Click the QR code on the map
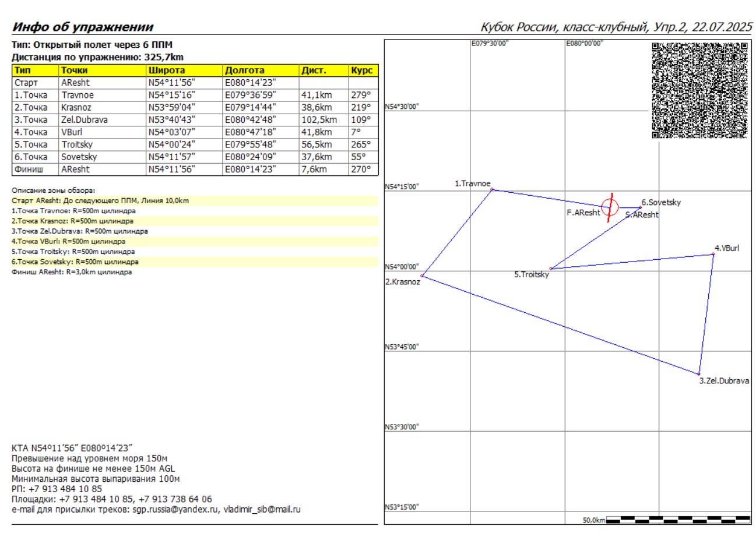 click(699, 90)
